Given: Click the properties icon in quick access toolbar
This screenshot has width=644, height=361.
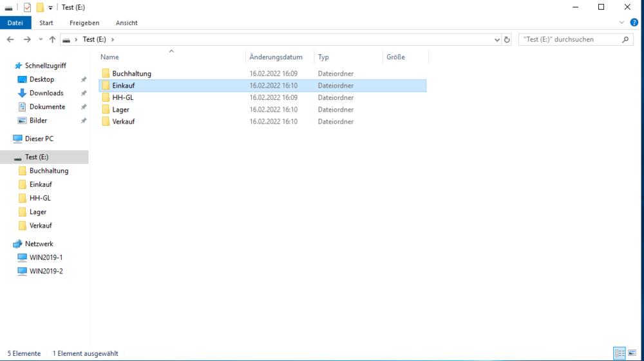Looking at the screenshot, I should click(x=27, y=7).
